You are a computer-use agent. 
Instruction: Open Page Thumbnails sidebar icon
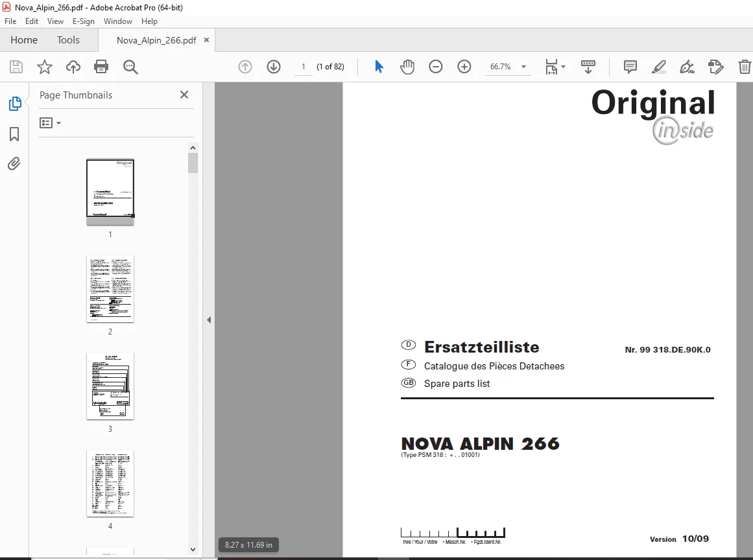15,103
